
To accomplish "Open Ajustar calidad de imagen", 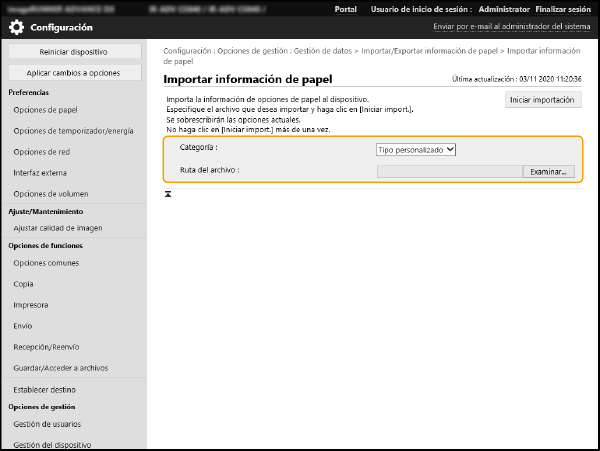I will [x=60, y=228].
